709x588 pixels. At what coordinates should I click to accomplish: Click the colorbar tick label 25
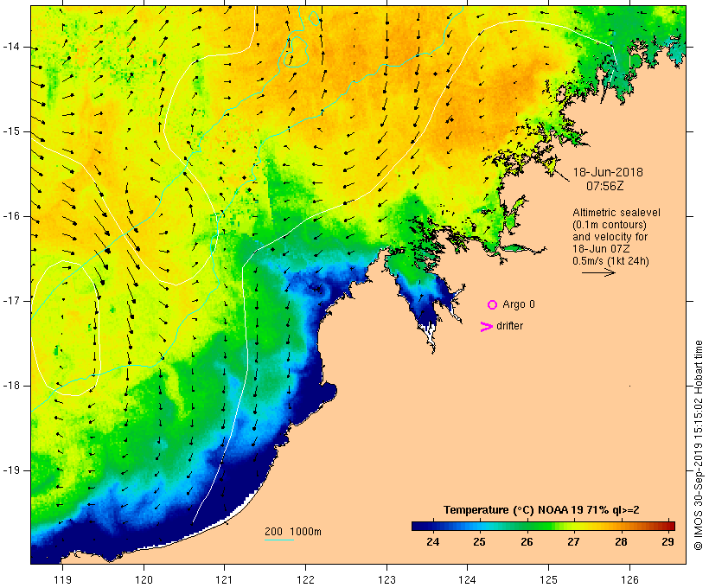(x=479, y=541)
